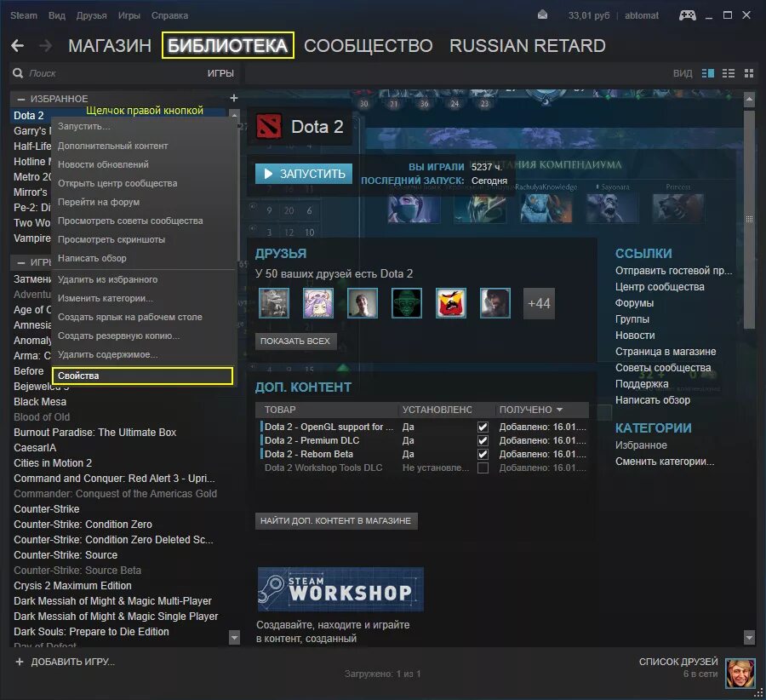Switch to the БИБЛИОТЕКА tab

point(227,45)
